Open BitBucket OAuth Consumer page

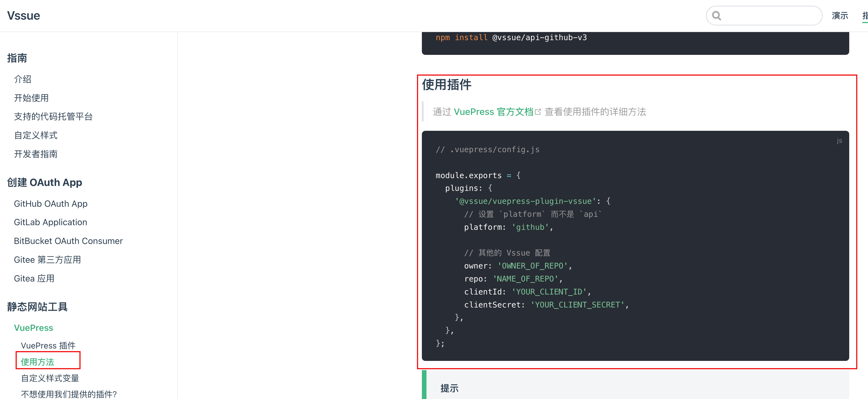tap(68, 241)
